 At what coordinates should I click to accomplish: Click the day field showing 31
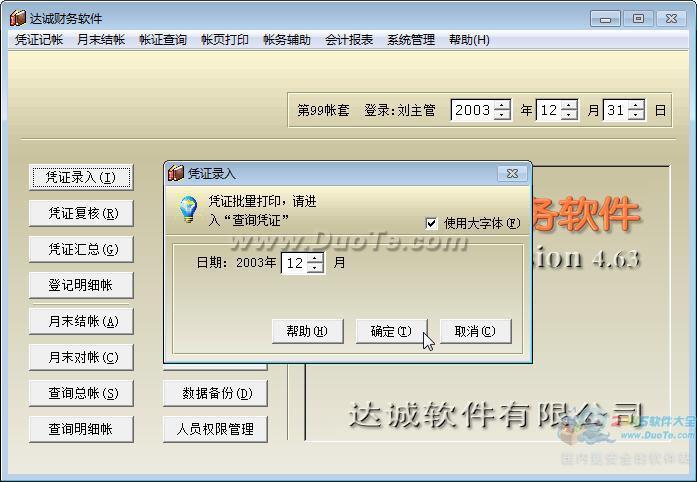tap(616, 110)
